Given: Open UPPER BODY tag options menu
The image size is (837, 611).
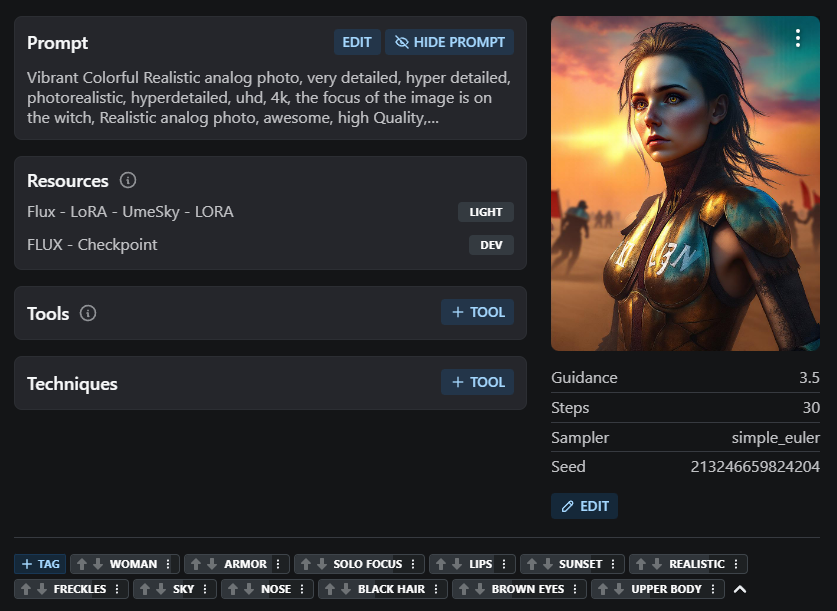Looking at the screenshot, I should [x=713, y=589].
